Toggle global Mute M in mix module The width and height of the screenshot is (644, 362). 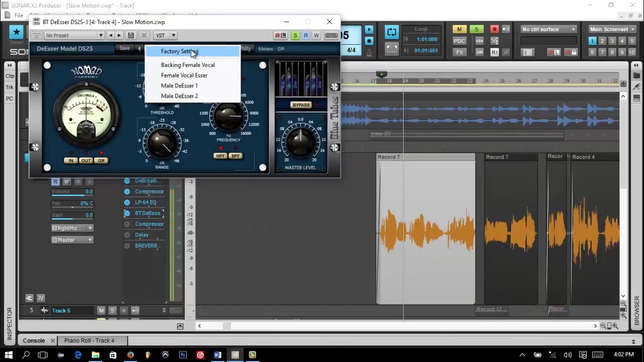point(459,30)
